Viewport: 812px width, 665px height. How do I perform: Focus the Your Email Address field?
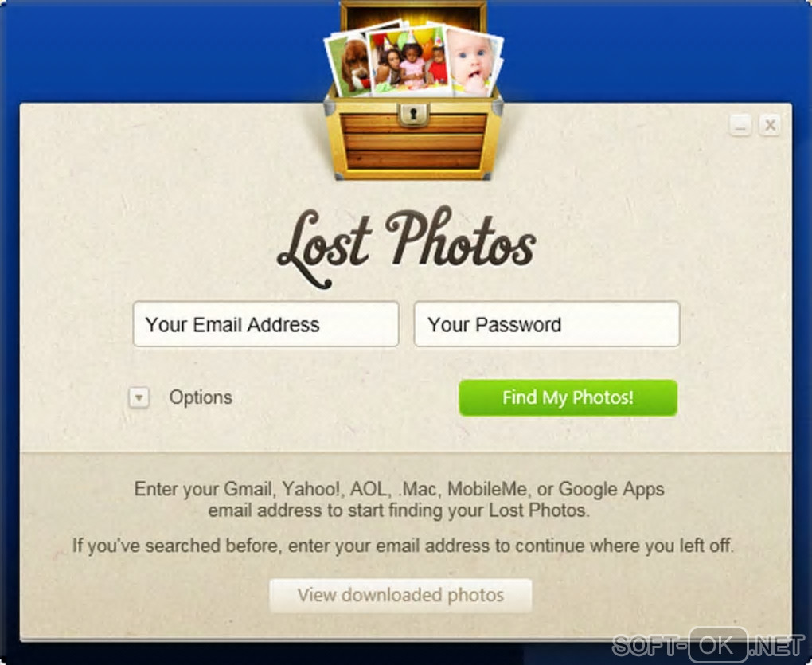coord(266,324)
